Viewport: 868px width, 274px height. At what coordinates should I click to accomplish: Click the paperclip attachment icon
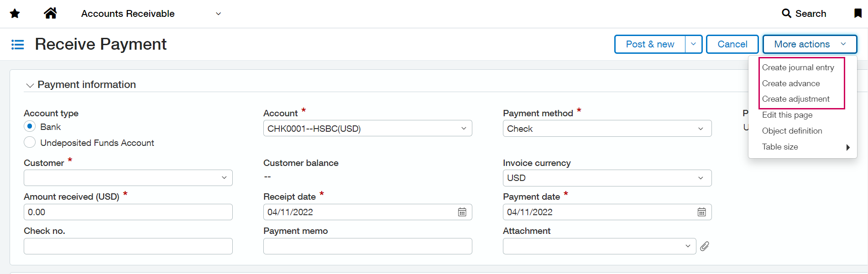coord(705,246)
